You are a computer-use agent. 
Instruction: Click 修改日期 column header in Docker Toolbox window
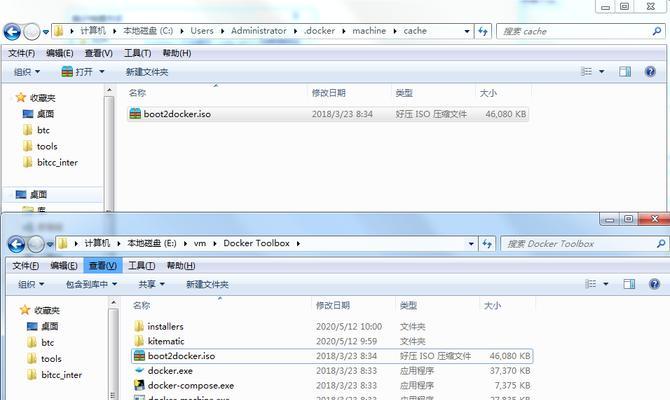(333, 305)
